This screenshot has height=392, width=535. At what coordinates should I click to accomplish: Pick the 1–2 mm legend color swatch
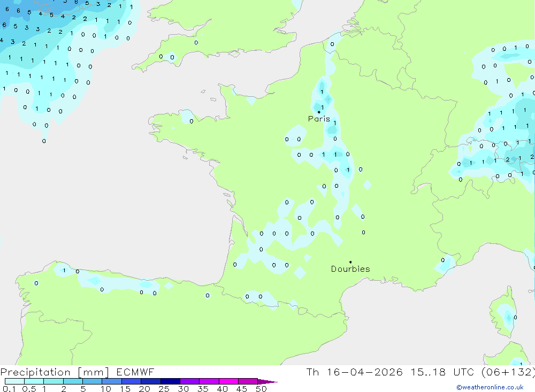pyautogui.click(x=53, y=381)
